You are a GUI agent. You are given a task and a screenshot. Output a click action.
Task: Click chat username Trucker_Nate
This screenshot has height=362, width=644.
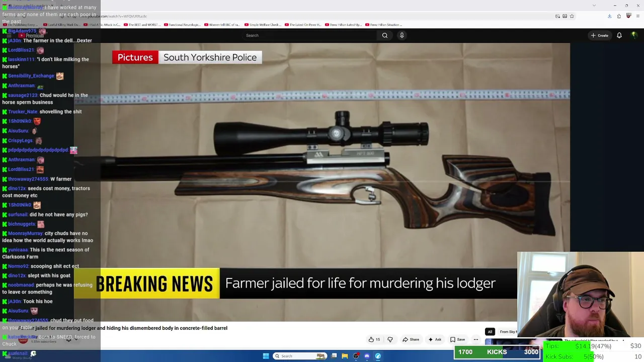coord(23,112)
